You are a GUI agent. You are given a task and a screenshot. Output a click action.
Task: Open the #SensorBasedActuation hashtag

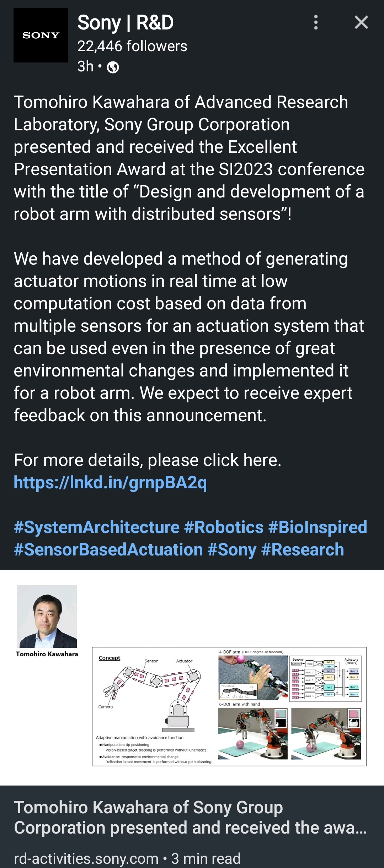tap(108, 549)
